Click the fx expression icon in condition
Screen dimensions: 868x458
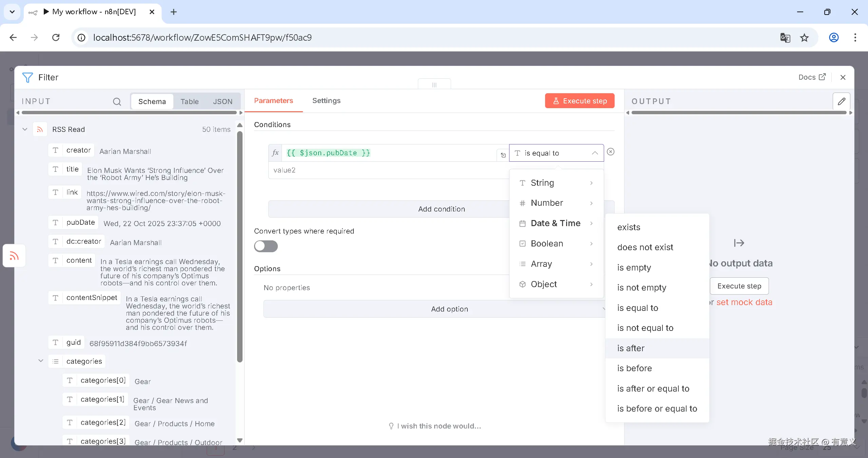point(275,153)
